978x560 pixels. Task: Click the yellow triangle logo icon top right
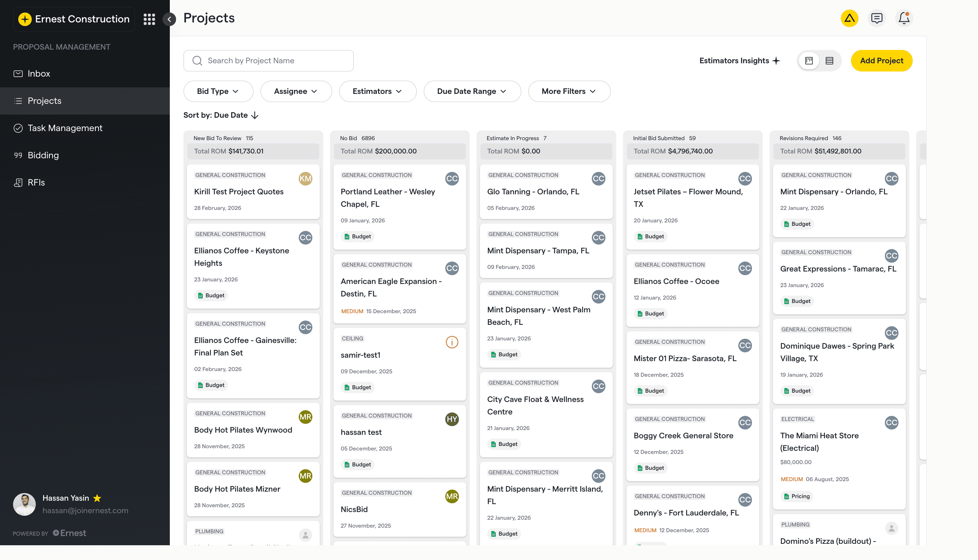849,18
